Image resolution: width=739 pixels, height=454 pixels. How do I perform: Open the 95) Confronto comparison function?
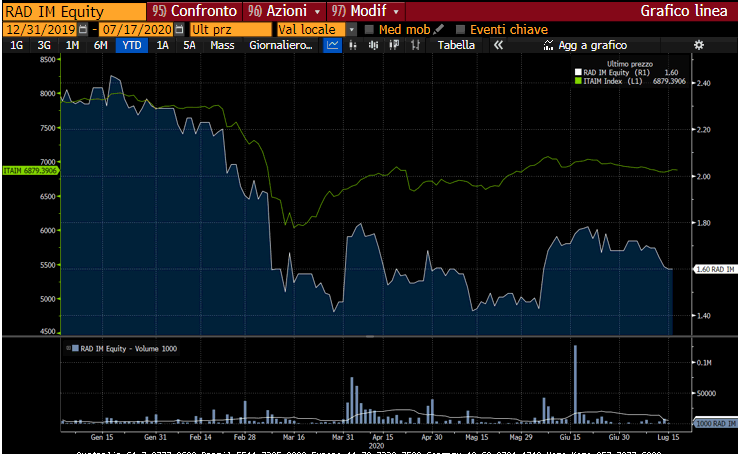pos(194,11)
